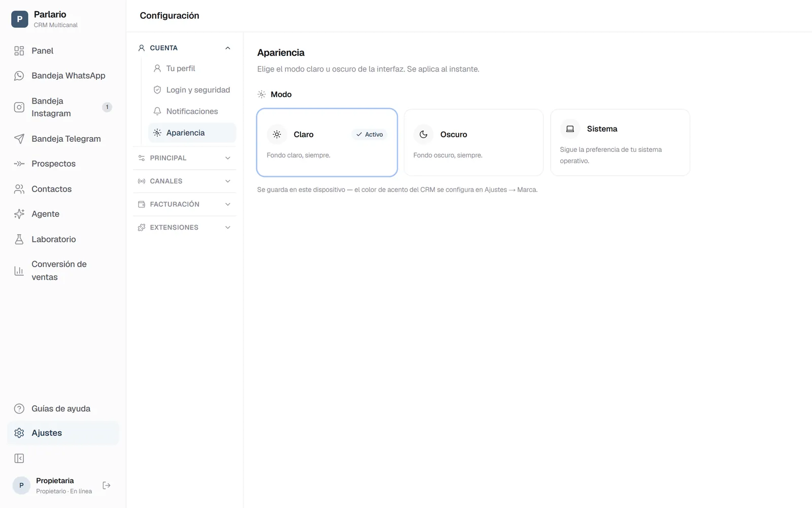Click the Agente sparkle icon
Screen dimensions: 812x508
(19, 214)
